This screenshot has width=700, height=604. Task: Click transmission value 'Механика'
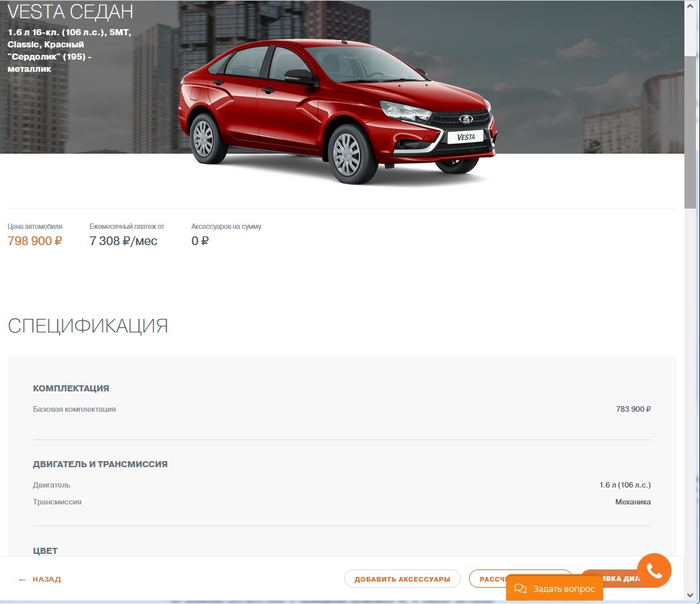[x=633, y=502]
